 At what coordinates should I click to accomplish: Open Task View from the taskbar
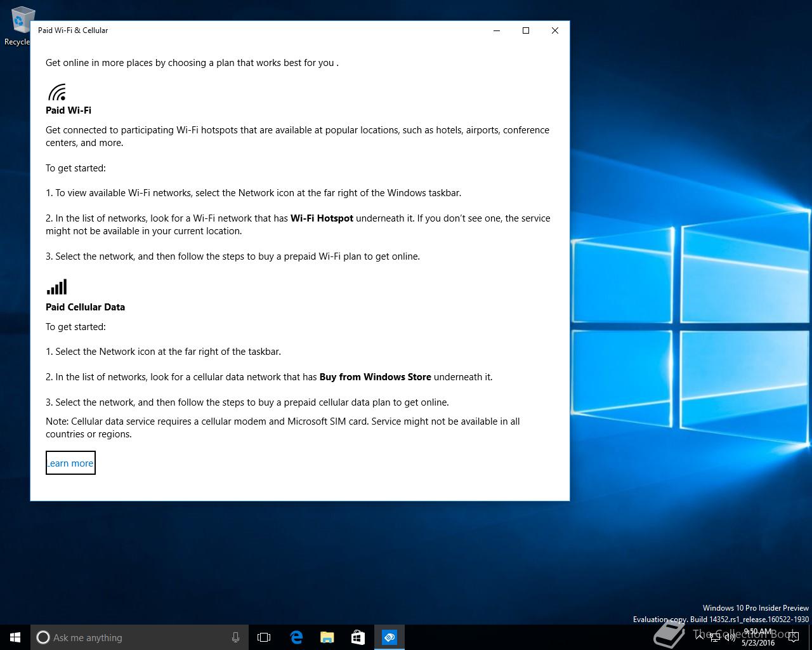tap(264, 637)
